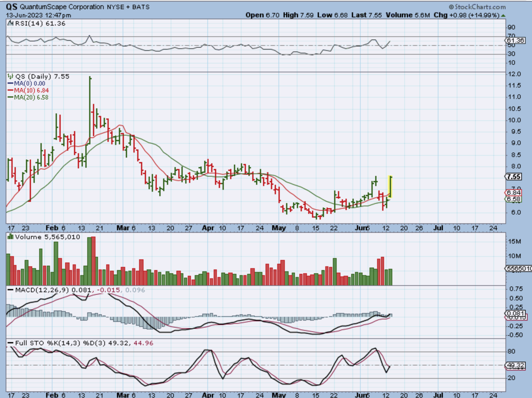532x398 pixels.
Task: Click the 49.32 stochastic value axis tag
Action: 515,365
